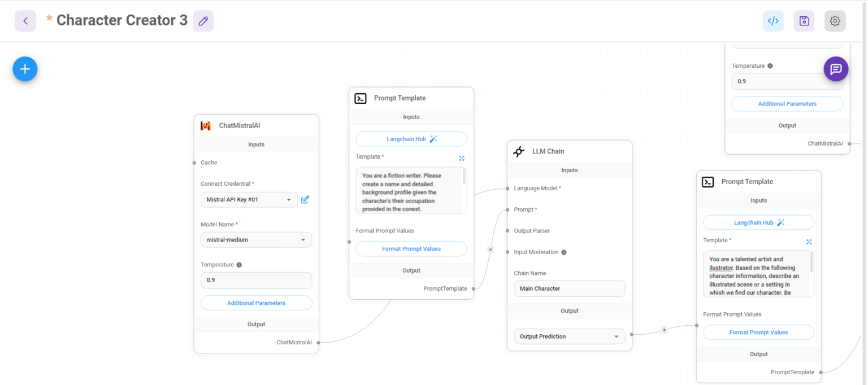
Task: Open the chatflow chat test panel
Action: coord(836,68)
